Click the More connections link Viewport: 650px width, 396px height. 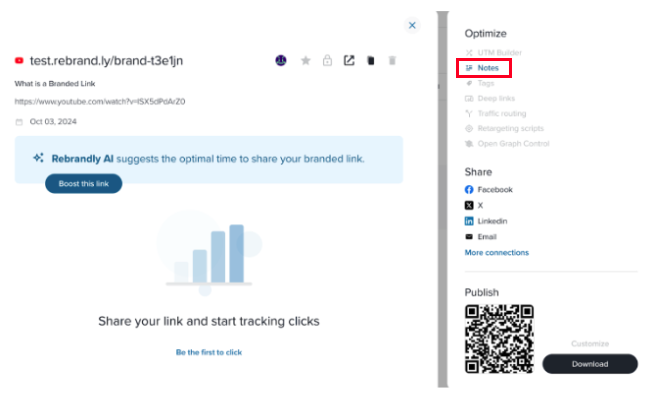497,253
